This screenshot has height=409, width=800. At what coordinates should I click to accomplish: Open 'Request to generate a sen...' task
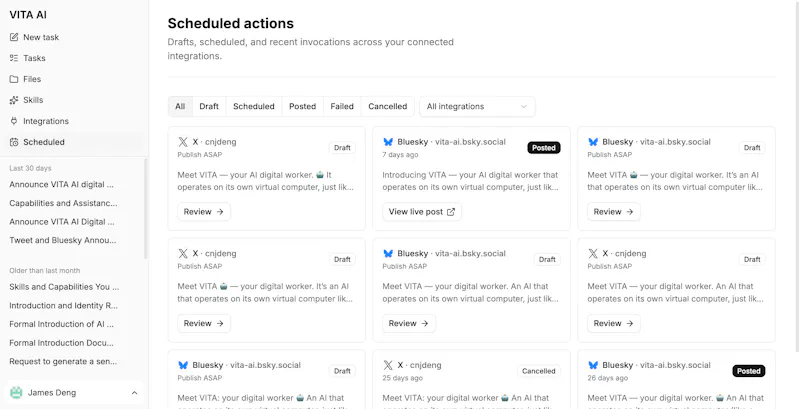pyautogui.click(x=64, y=361)
